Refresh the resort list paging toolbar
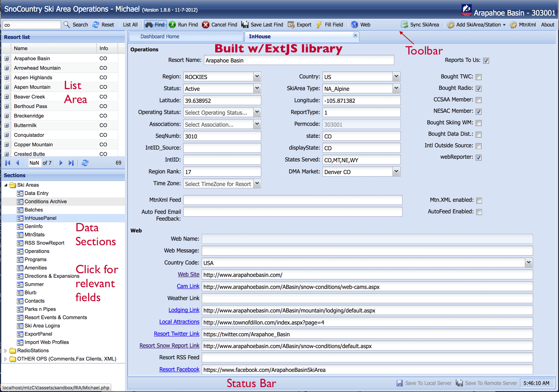The width and height of the screenshot is (559, 392). [x=85, y=163]
